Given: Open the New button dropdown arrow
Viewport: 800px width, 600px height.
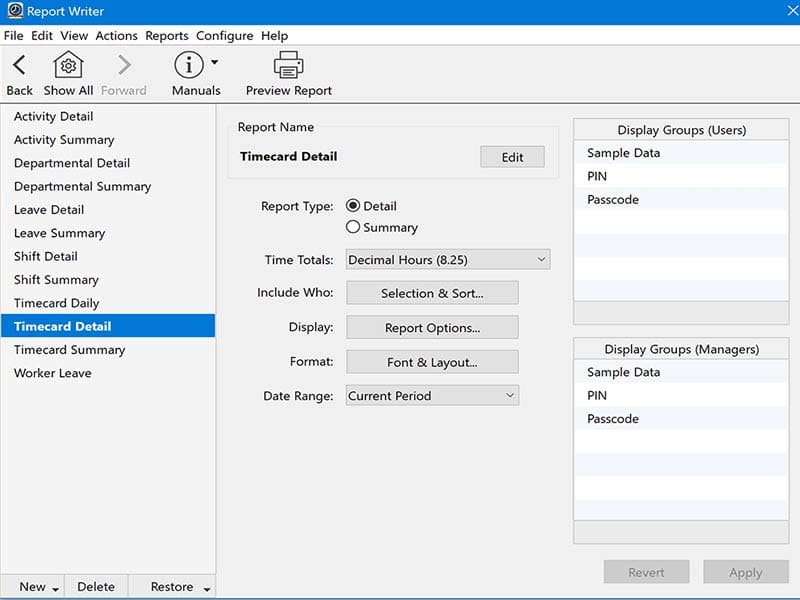Looking at the screenshot, I should point(55,588).
